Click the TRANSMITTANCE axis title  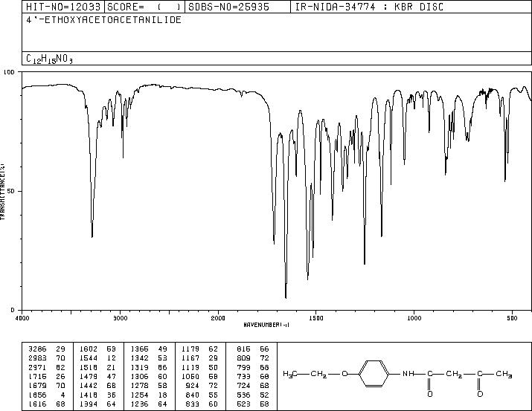[x=3, y=192]
